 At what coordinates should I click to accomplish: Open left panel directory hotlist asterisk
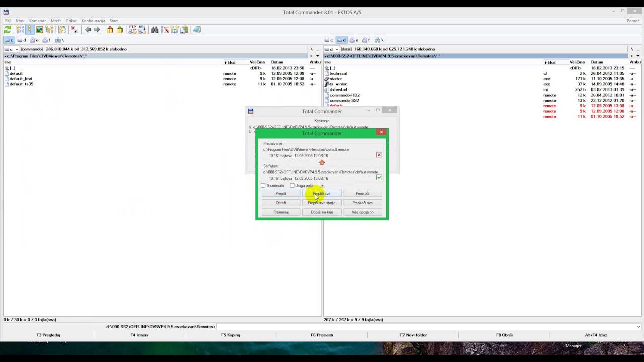(x=311, y=56)
